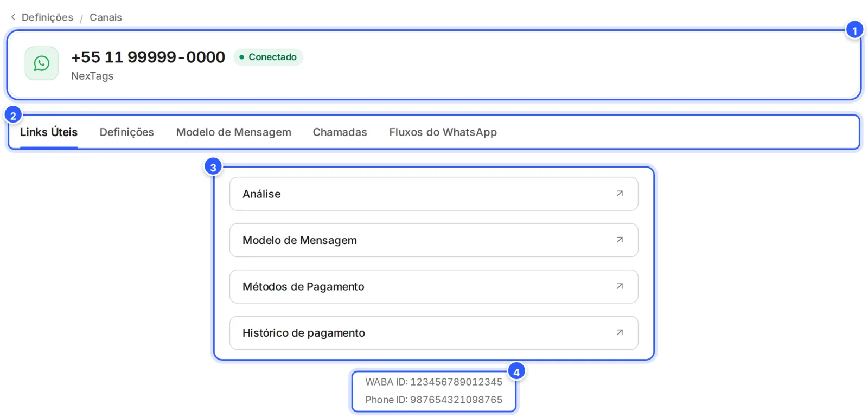This screenshot has width=868, height=417.
Task: Click the arrow icon on Modelo de Mensagem row
Action: (620, 240)
